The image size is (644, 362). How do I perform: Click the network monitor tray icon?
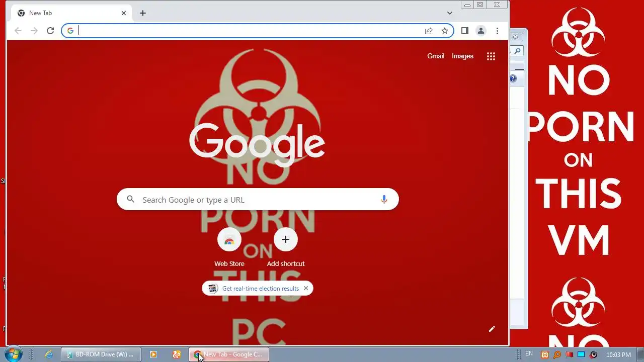pos(581,355)
